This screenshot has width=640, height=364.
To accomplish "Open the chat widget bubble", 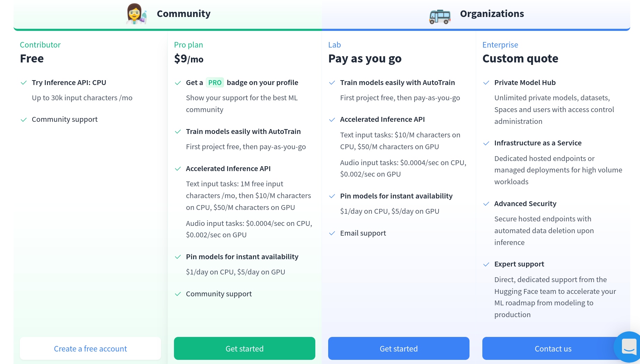I will (629, 346).
